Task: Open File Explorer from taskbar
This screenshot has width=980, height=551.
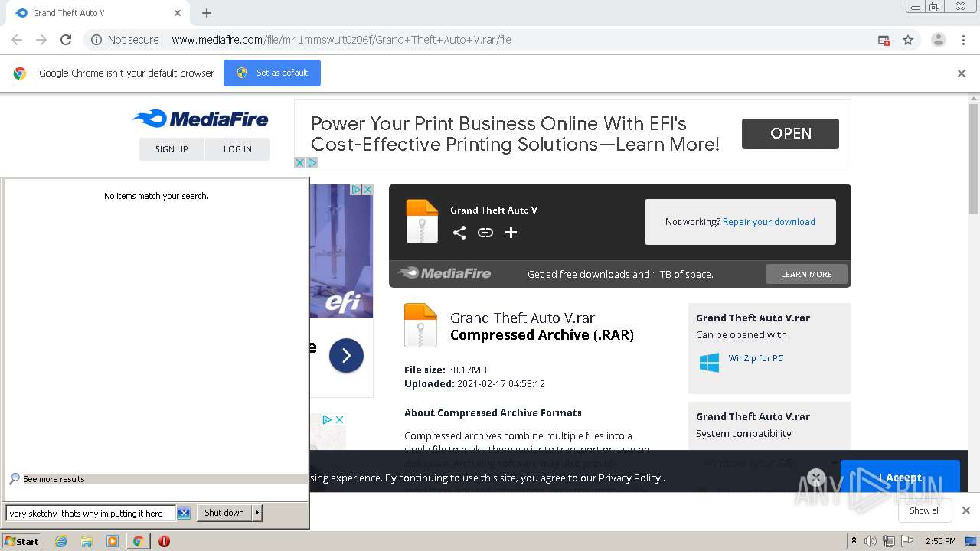Action: point(87,541)
